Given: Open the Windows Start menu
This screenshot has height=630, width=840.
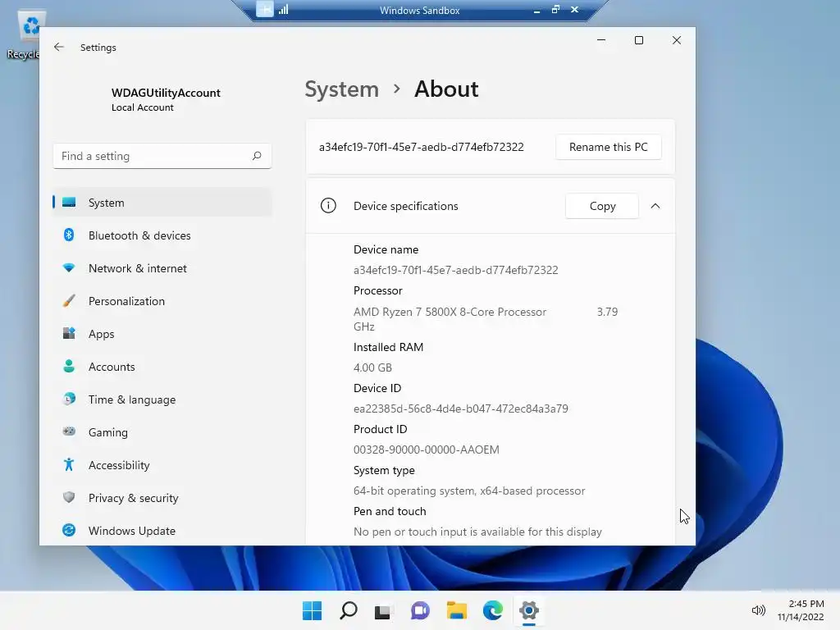Looking at the screenshot, I should click(312, 610).
